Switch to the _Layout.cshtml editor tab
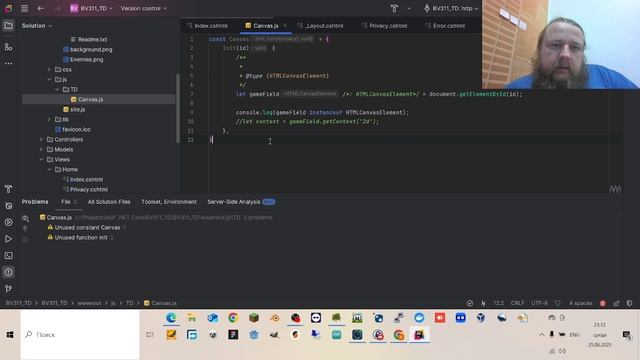 [320, 26]
